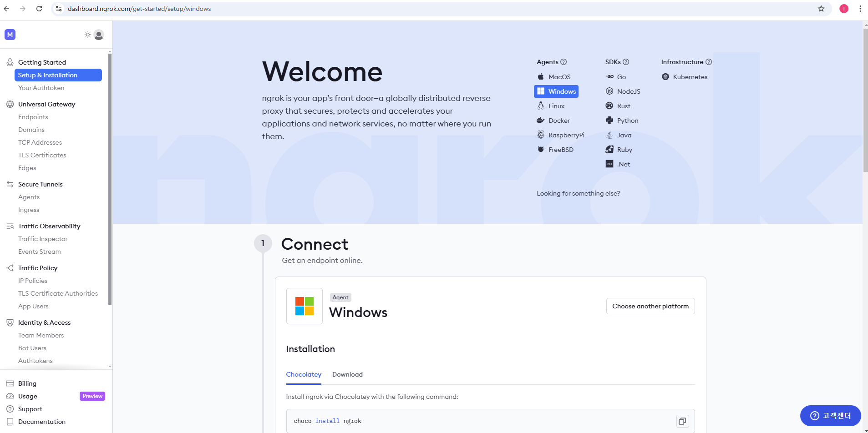Open IP Policies in sidebar
This screenshot has width=868, height=433.
point(33,281)
